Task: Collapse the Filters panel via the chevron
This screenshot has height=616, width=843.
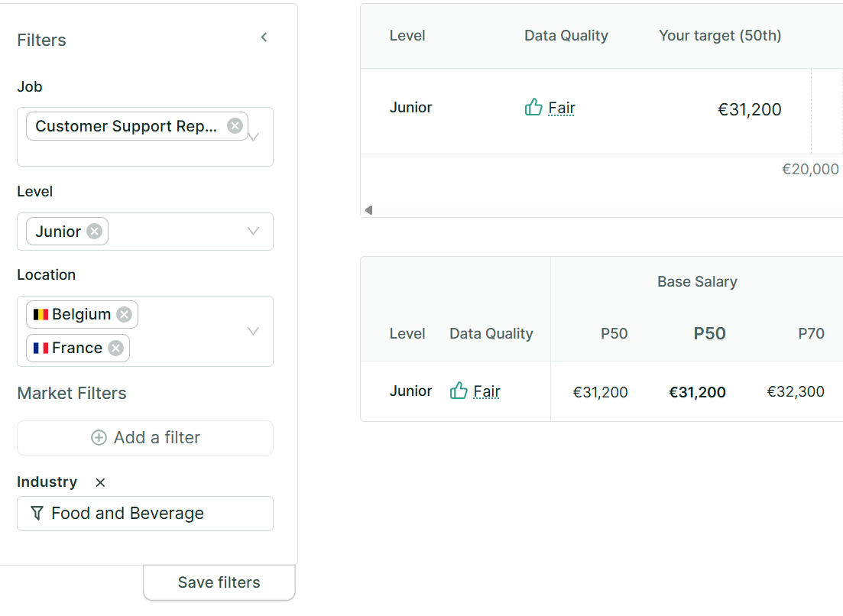Action: [264, 37]
